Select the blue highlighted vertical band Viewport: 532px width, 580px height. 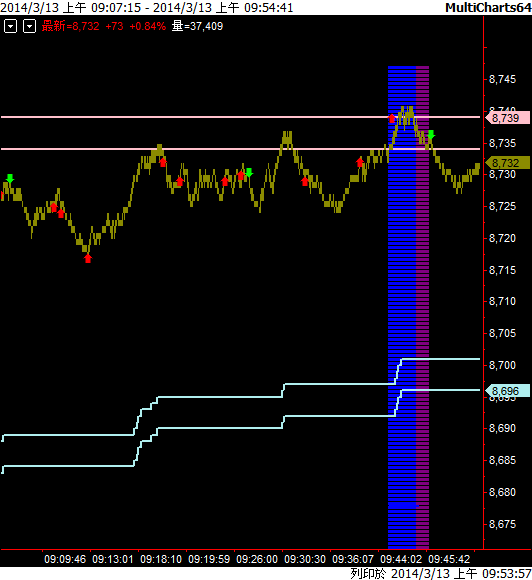(402, 307)
